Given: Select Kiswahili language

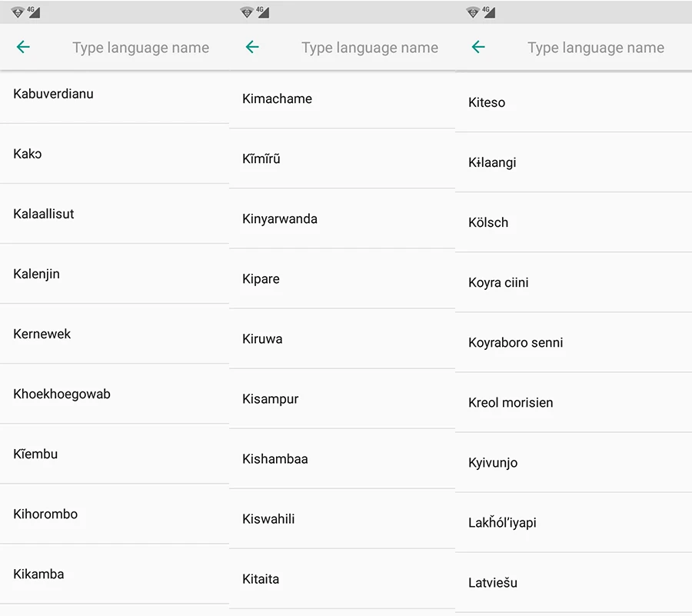Looking at the screenshot, I should (x=342, y=518).
